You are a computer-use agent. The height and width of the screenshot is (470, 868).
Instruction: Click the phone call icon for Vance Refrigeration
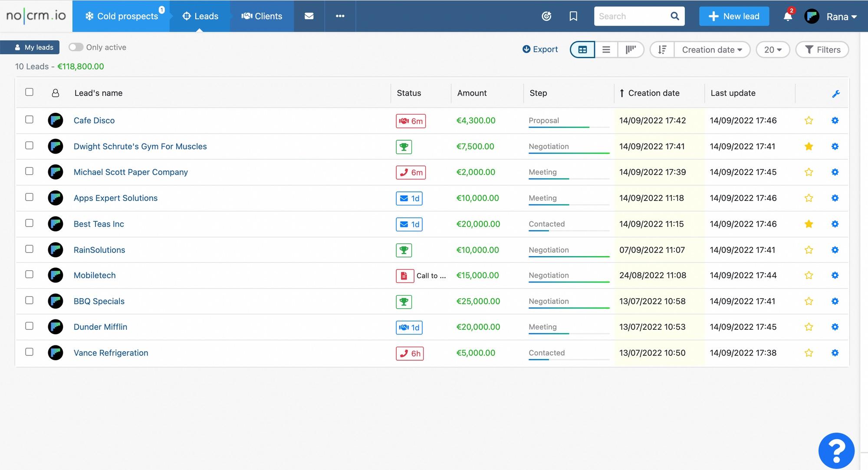point(403,352)
